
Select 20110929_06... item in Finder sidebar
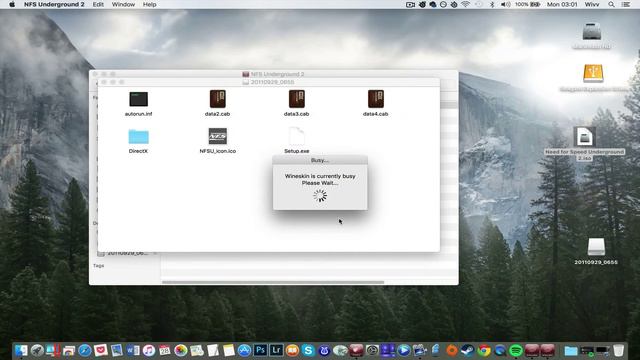(x=127, y=253)
